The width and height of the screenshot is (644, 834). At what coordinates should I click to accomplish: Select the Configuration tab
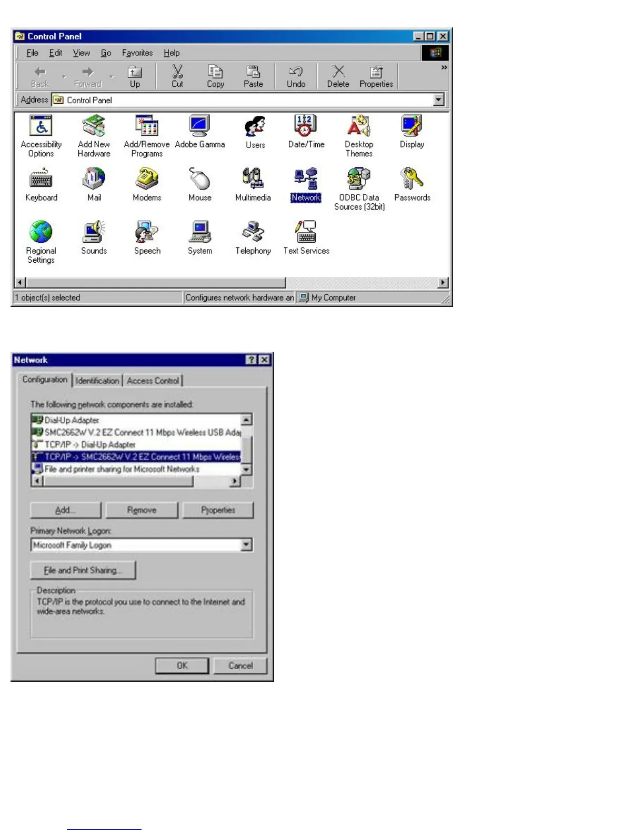[45, 380]
